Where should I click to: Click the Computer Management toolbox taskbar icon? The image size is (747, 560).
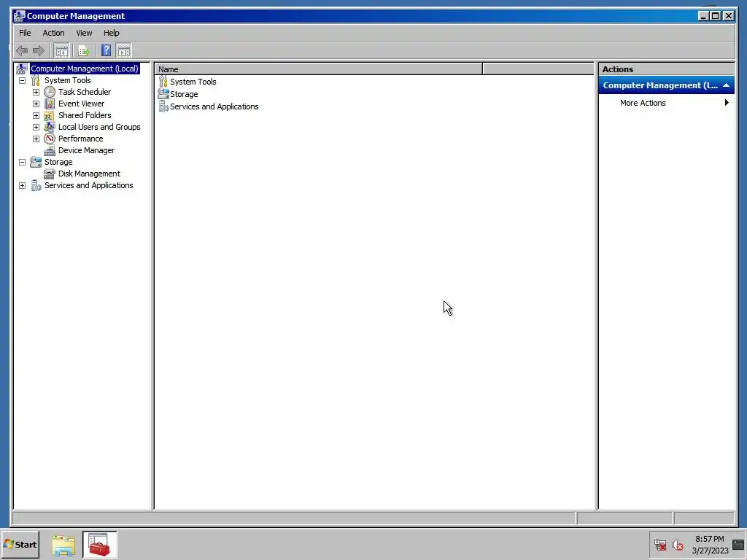[99, 545]
